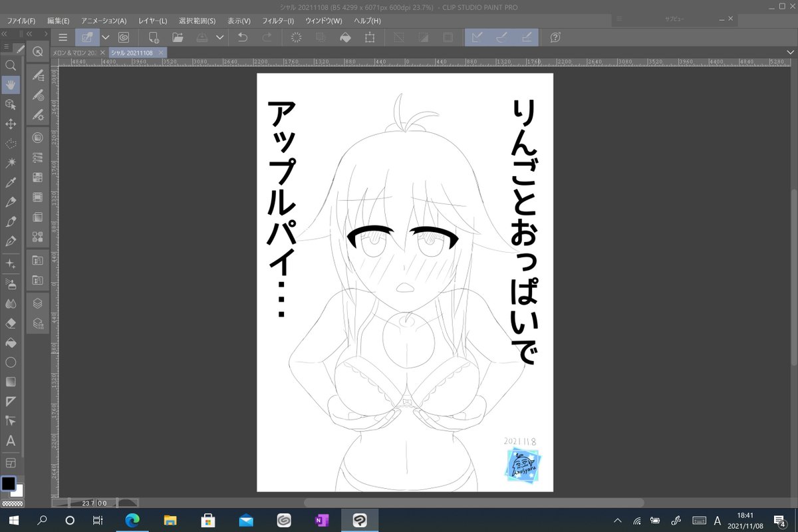Toggle the edit-mode pen button in the command bar
The width and height of the screenshot is (798, 532).
pyautogui.click(x=87, y=38)
